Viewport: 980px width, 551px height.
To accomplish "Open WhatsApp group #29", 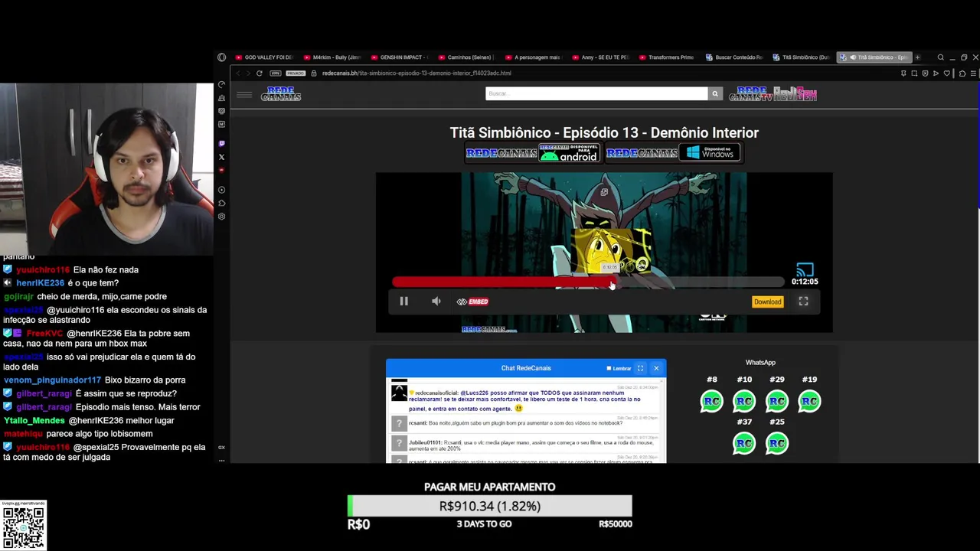I will coord(777,401).
